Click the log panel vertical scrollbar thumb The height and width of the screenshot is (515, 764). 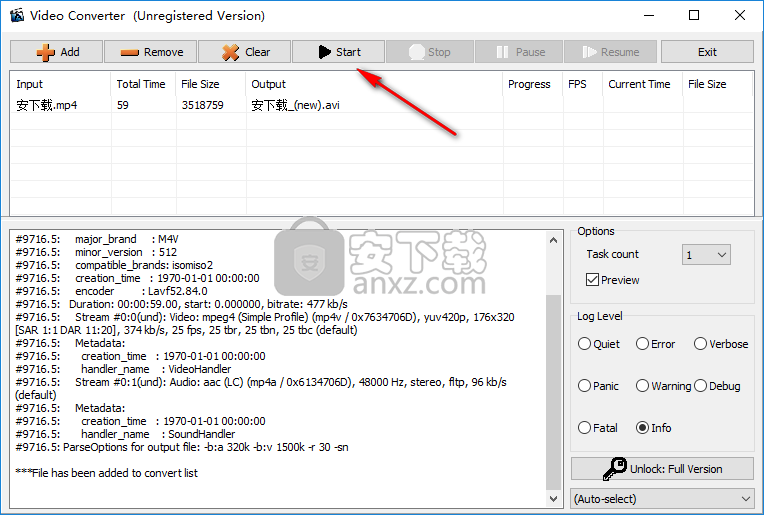click(553, 392)
